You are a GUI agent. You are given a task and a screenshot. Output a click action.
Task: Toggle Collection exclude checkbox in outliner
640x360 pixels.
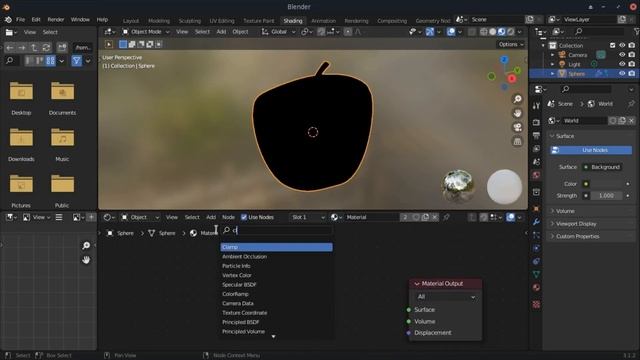click(x=612, y=45)
